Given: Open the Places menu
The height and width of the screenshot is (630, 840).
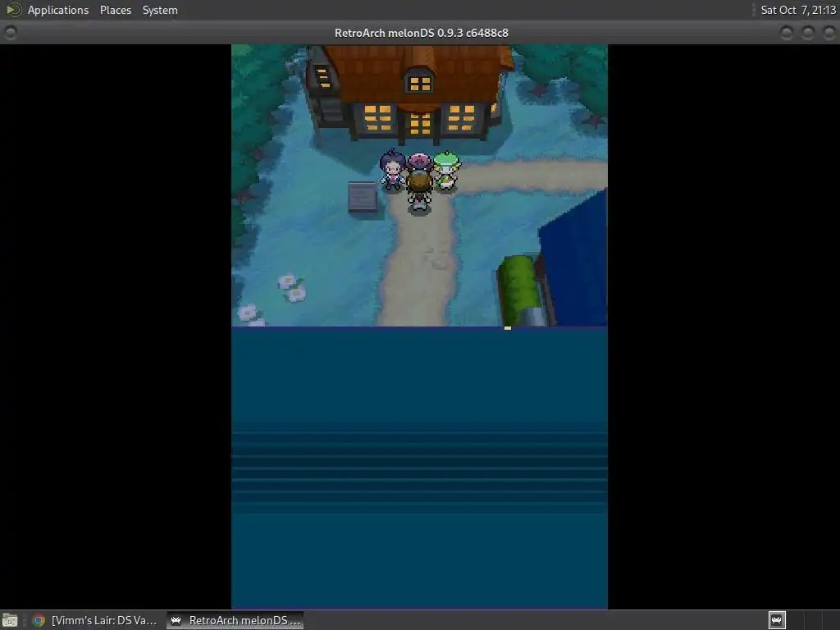Looking at the screenshot, I should [x=115, y=10].
